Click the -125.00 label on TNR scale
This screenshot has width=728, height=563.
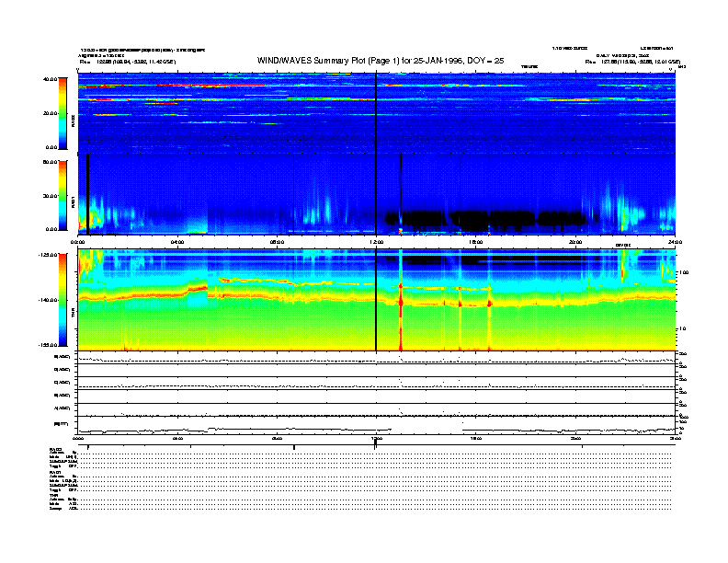pyautogui.click(x=48, y=255)
